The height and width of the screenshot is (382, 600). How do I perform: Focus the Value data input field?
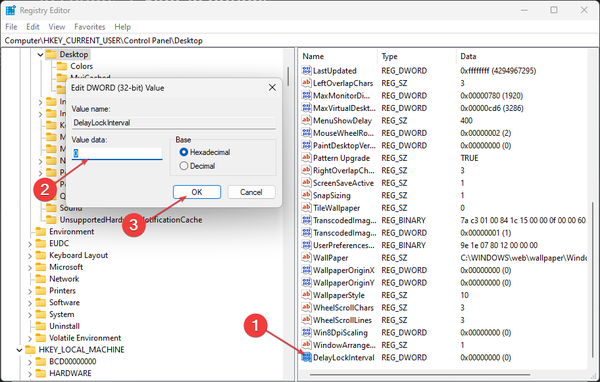(x=117, y=153)
